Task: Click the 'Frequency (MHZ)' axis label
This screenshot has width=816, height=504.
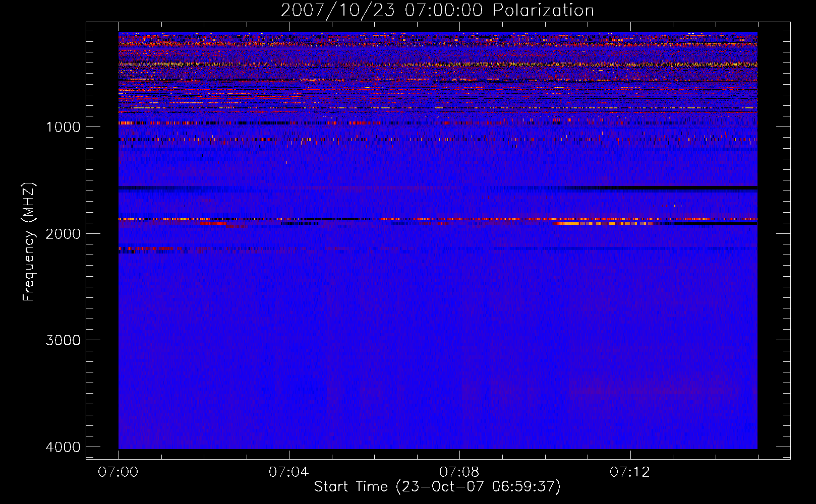Action: (29, 242)
